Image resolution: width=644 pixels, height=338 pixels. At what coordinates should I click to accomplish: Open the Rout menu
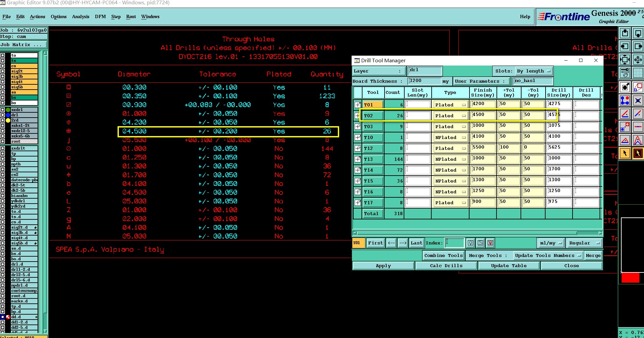point(131,16)
